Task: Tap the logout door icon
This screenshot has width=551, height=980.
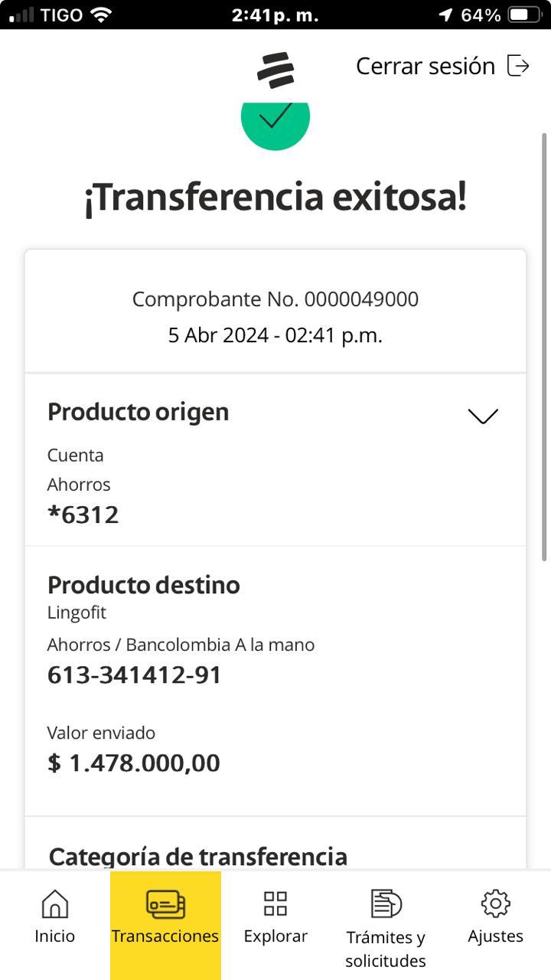Action: (x=518, y=66)
